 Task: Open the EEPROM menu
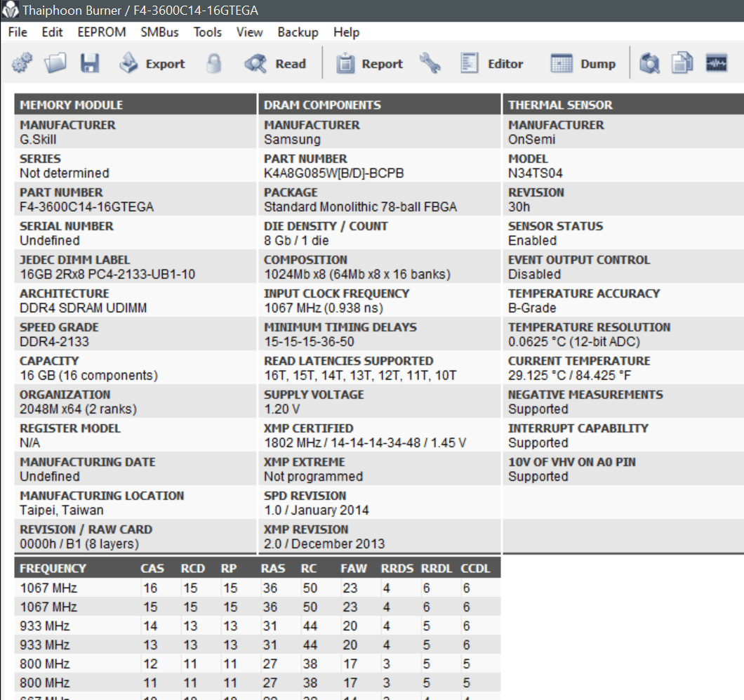[102, 32]
